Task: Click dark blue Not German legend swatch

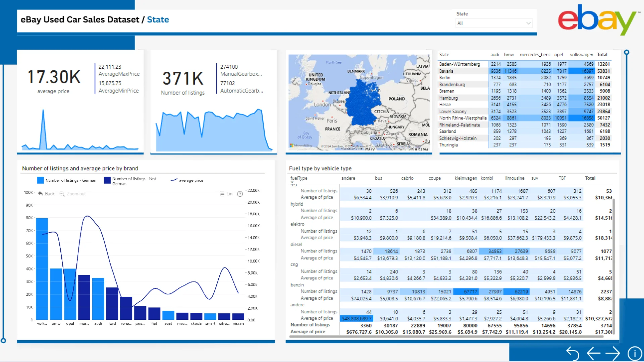Action: (107, 180)
